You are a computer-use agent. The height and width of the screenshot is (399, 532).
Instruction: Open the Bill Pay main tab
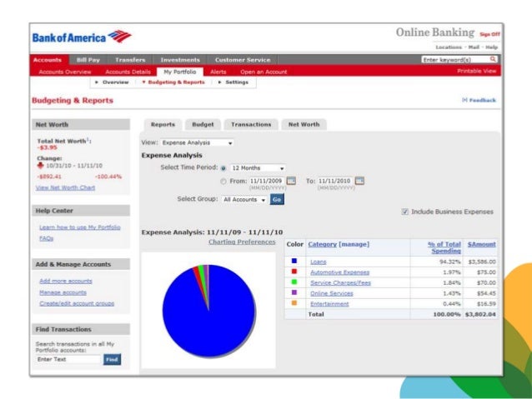(88, 60)
